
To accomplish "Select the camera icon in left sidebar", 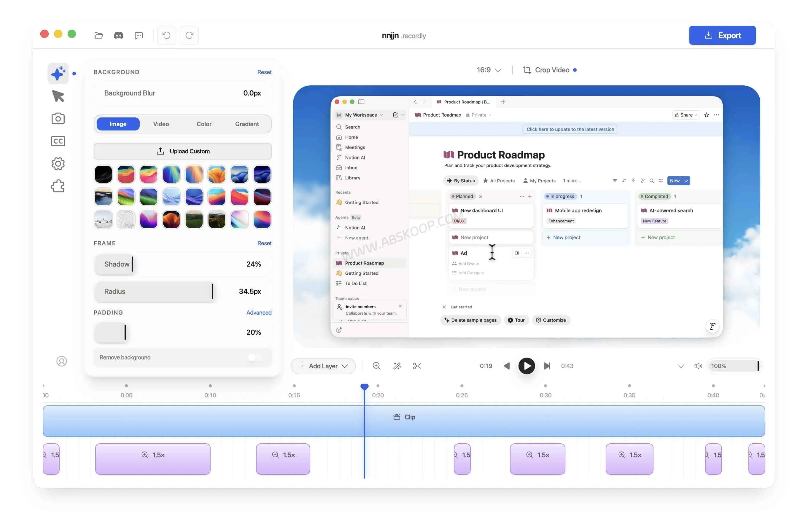I will (58, 119).
